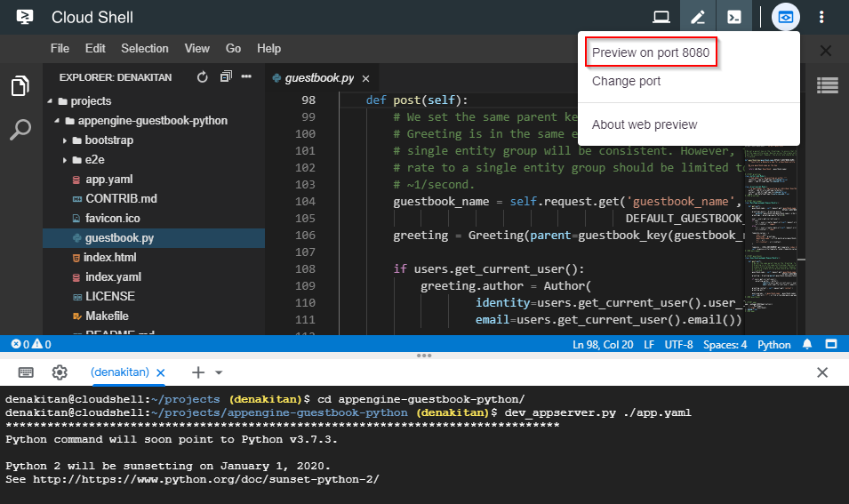Open notifications bell in status bar
Image resolution: width=849 pixels, height=504 pixels.
pyautogui.click(x=807, y=344)
